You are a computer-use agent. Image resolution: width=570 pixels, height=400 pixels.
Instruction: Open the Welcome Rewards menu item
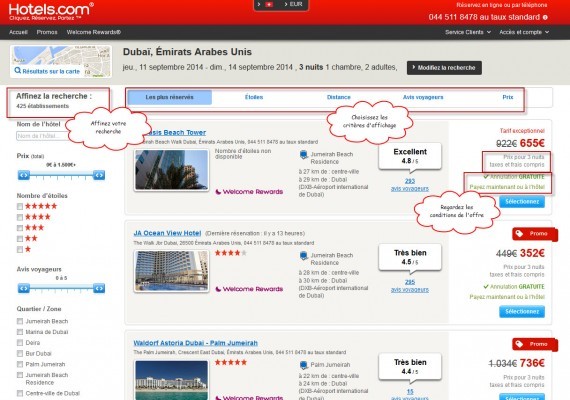[93, 32]
